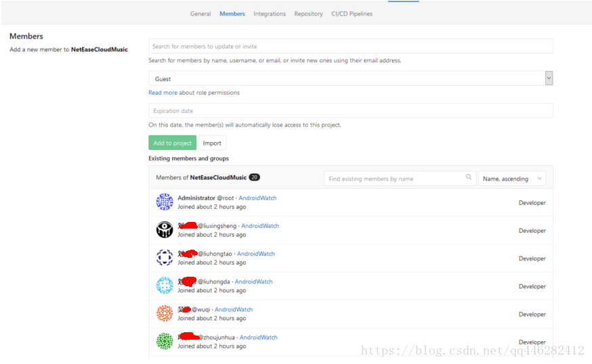Click the @wuqi username
The width and height of the screenshot is (592, 364).
[x=201, y=310]
